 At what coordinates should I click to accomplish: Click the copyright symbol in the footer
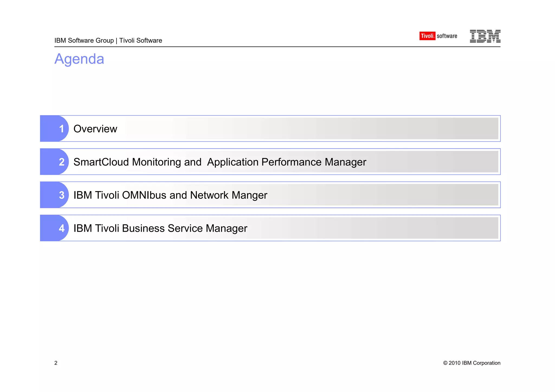coord(445,363)
